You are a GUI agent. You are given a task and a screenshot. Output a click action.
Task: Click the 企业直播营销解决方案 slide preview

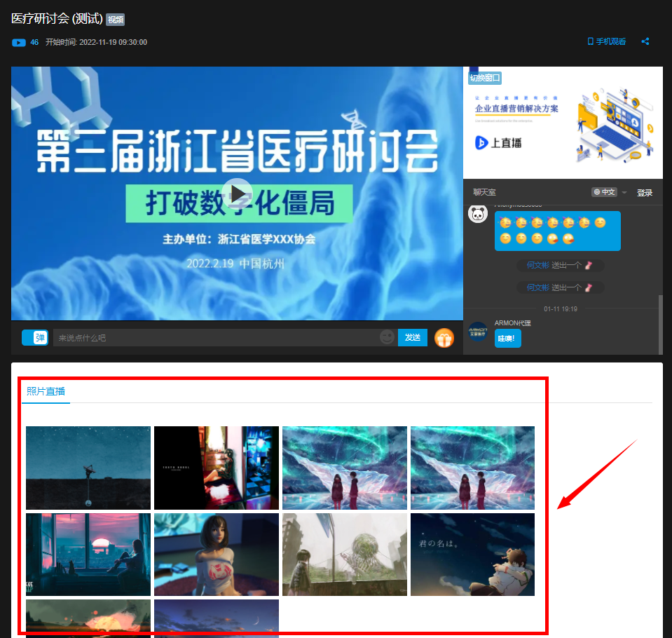(563, 123)
